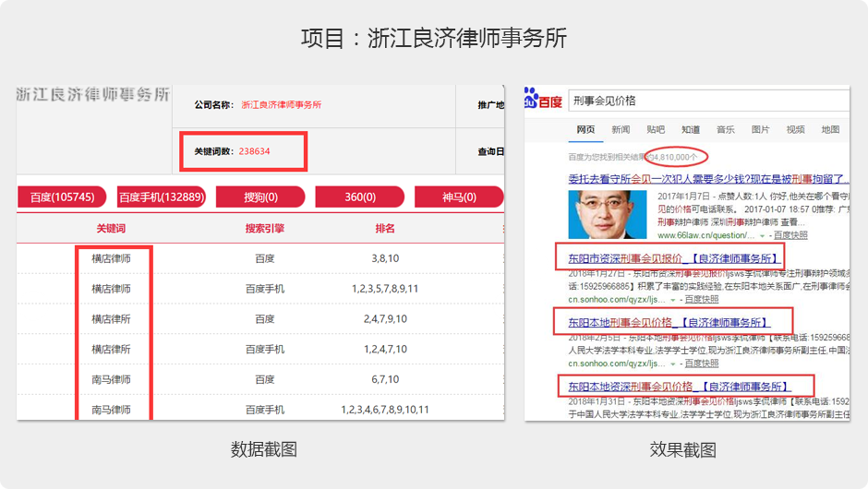The image size is (868, 489).
Task: Click the heading 项目：浙江良济律师事务所
Action: (434, 38)
